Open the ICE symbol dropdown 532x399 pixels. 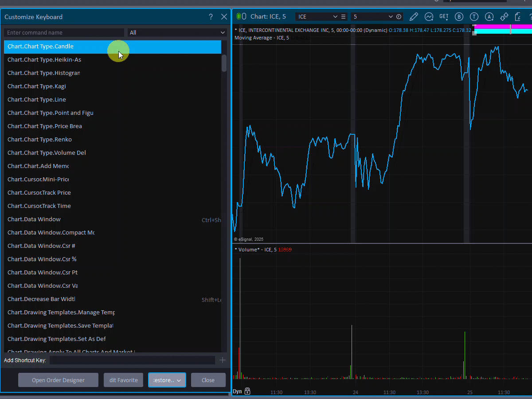pyautogui.click(x=335, y=17)
